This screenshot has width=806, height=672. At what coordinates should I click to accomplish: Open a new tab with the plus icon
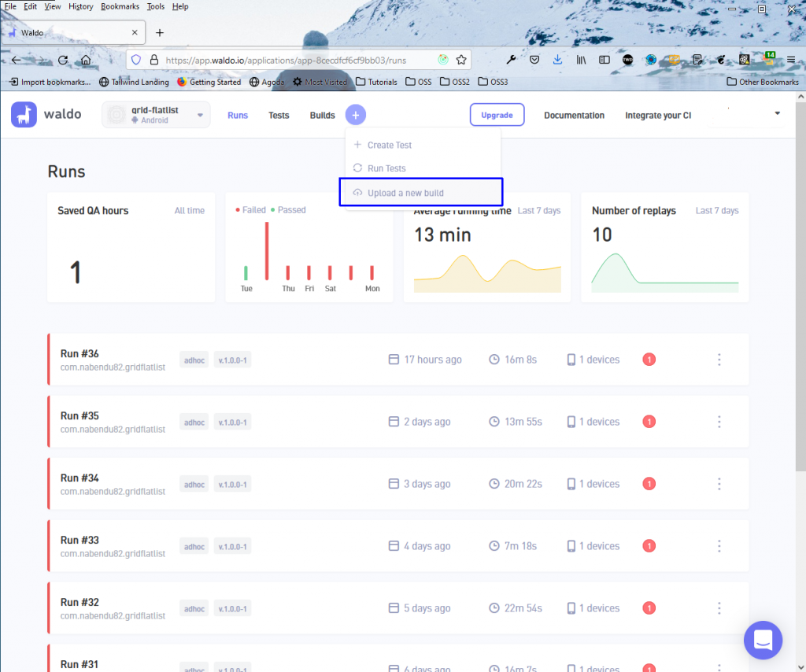160,33
